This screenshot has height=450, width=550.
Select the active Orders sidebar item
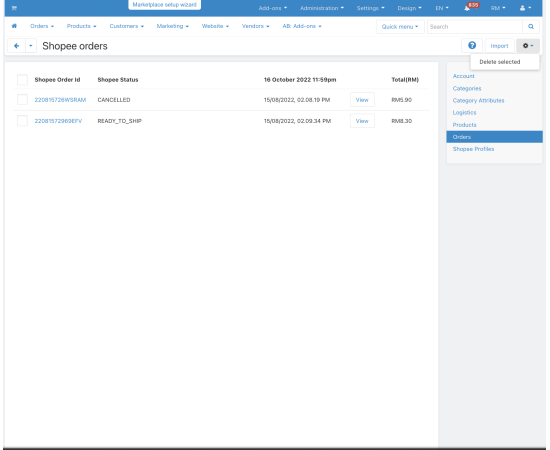point(494,137)
